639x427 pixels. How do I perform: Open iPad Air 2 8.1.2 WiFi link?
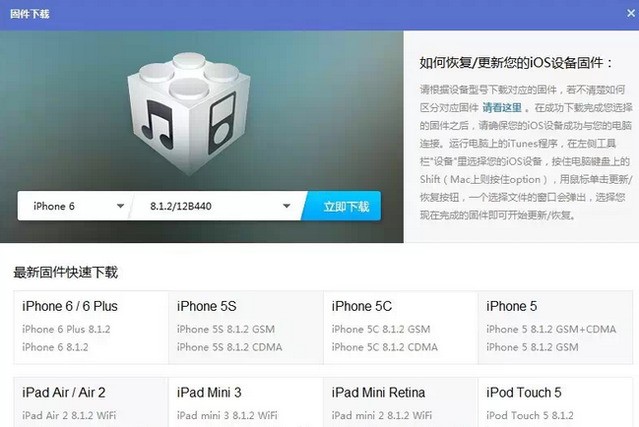69,416
